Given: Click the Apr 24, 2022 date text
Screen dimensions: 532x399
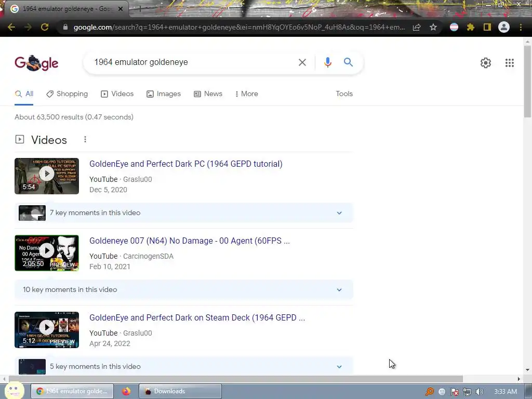Looking at the screenshot, I should (x=110, y=344).
